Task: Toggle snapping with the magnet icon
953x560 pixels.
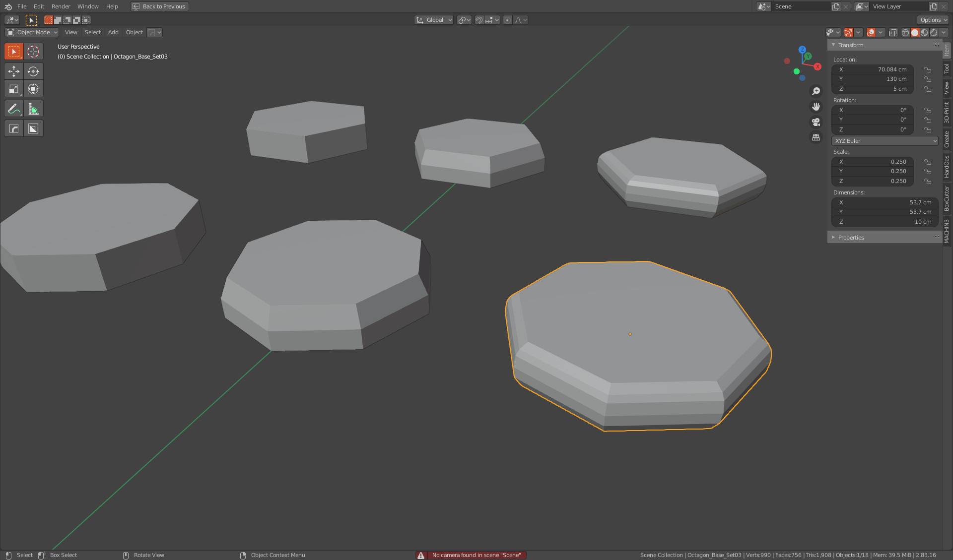Action: point(479,20)
